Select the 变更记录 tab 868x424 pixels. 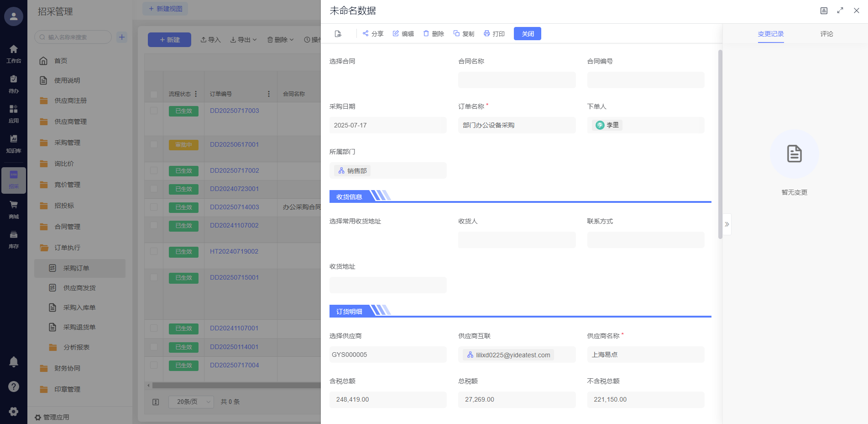771,34
